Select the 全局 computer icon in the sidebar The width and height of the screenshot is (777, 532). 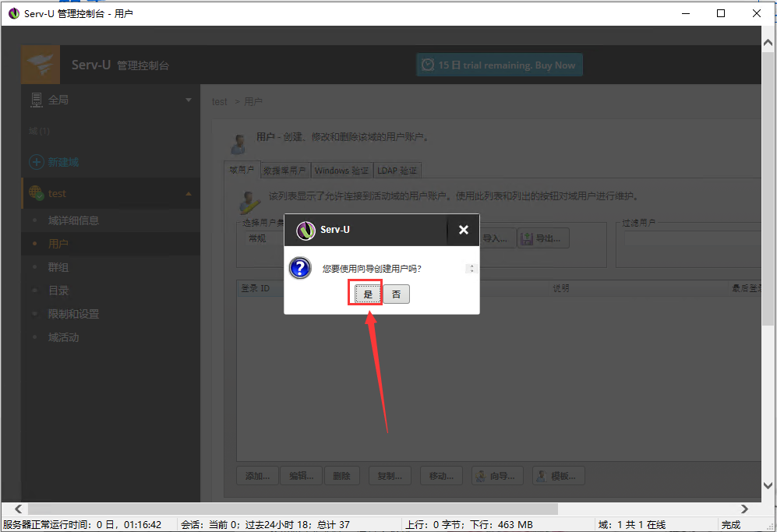pos(37,99)
